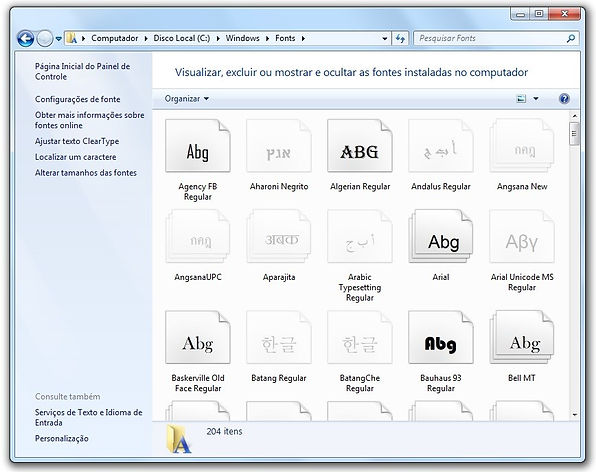Click the Bell MT name label
The image size is (596, 472).
pyautogui.click(x=522, y=378)
